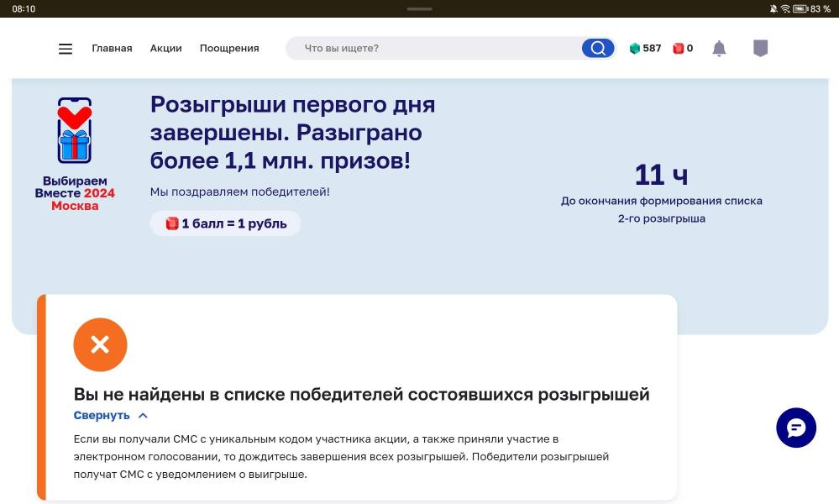Open the Акции section
Viewport: 839px width, 504px height.
(166, 48)
